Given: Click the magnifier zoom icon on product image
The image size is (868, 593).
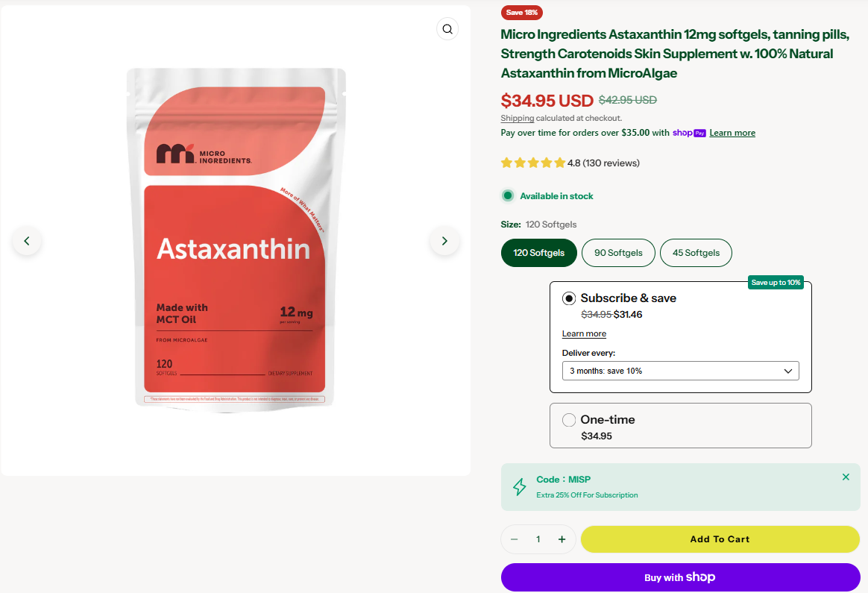Looking at the screenshot, I should click(447, 29).
